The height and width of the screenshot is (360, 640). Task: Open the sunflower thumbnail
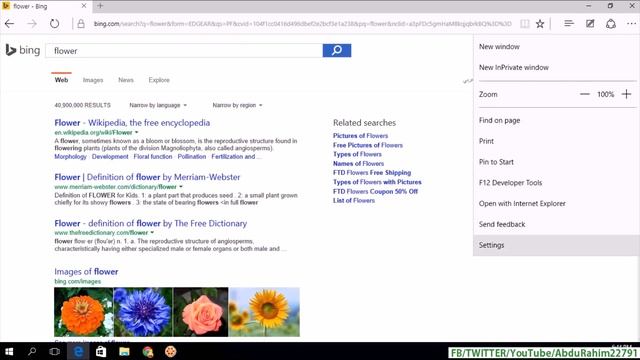point(264,312)
